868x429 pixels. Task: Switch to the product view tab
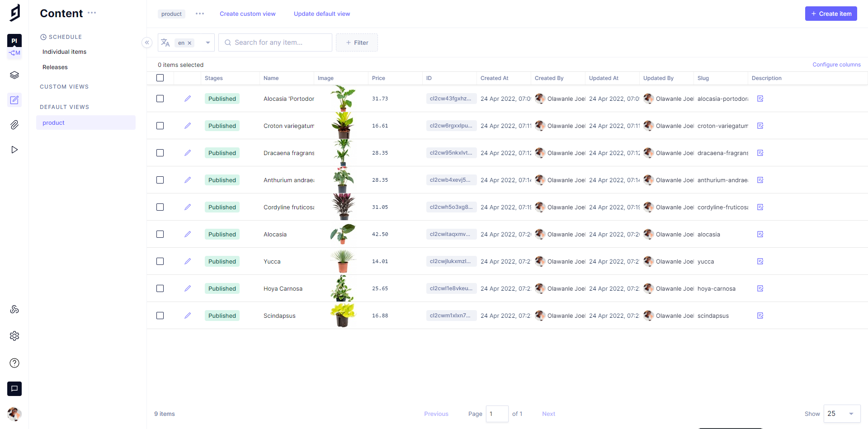point(171,14)
